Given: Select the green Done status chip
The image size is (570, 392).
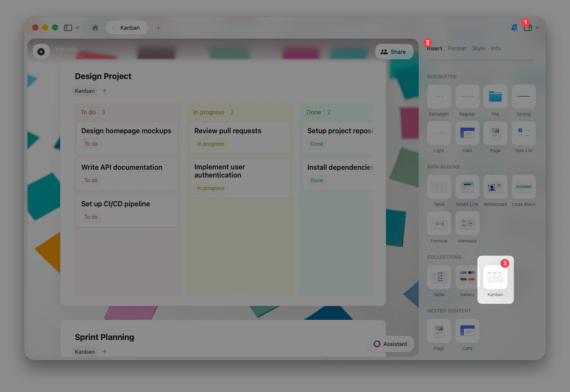Looking at the screenshot, I should click(x=314, y=112).
